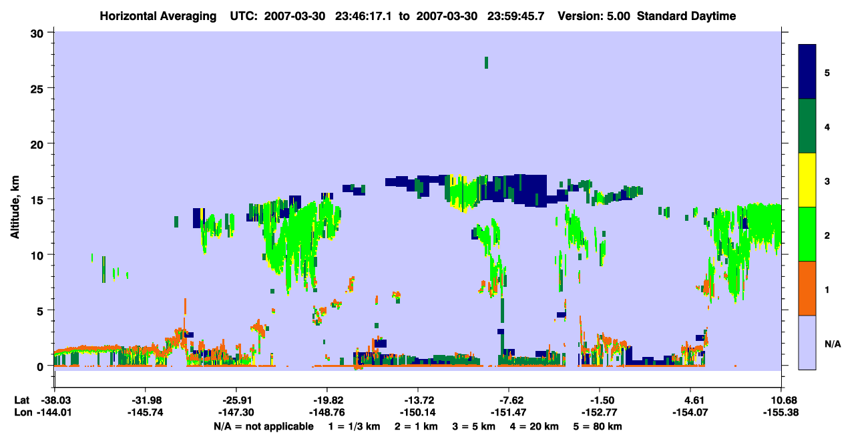Screen dimensions: 868x445
Task: Click the longitude value '-145.74'
Action: pos(145,412)
